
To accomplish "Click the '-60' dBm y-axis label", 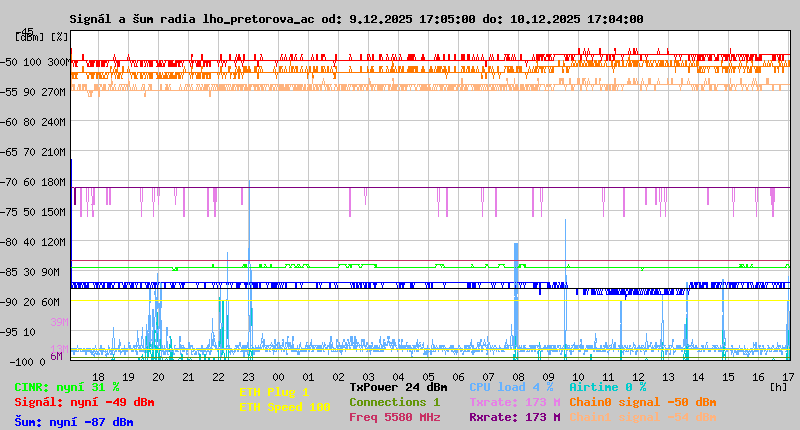I will (9, 122).
